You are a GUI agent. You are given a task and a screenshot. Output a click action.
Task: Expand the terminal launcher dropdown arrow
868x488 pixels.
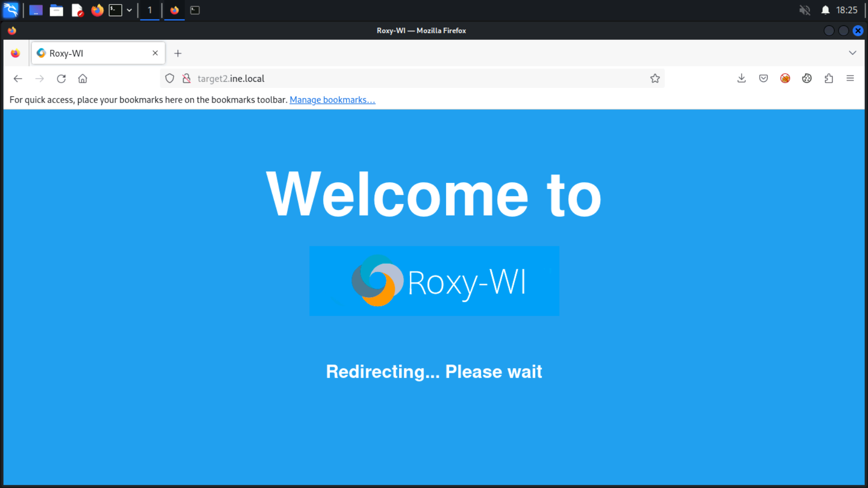[129, 10]
